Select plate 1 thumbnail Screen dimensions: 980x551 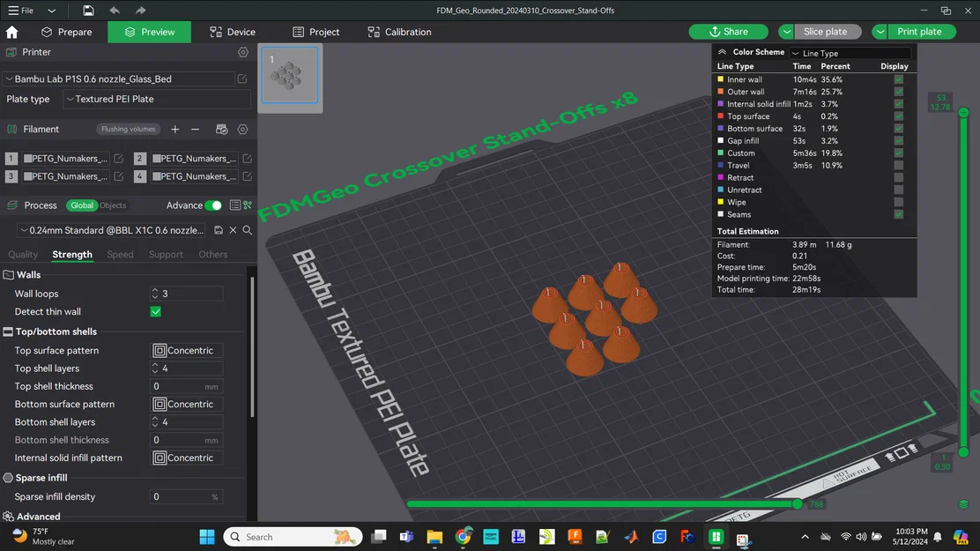[289, 76]
